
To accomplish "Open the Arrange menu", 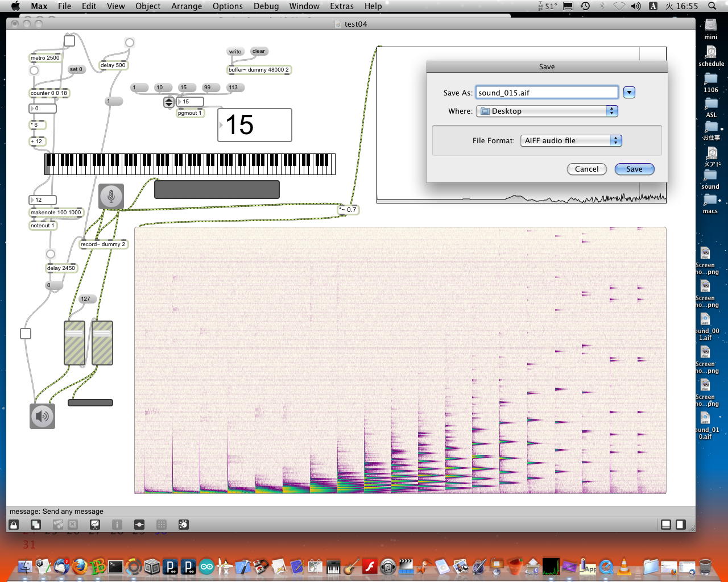I will [187, 6].
